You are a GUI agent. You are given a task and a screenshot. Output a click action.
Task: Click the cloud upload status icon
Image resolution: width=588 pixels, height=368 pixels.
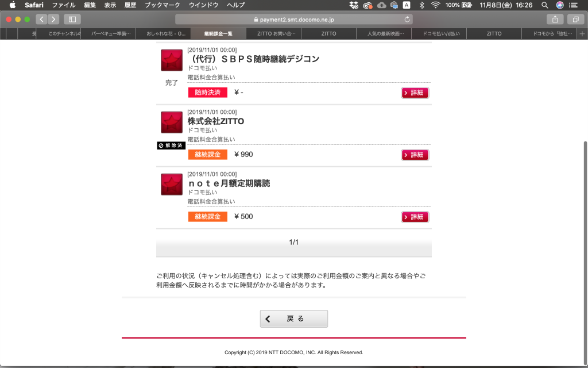(x=381, y=5)
